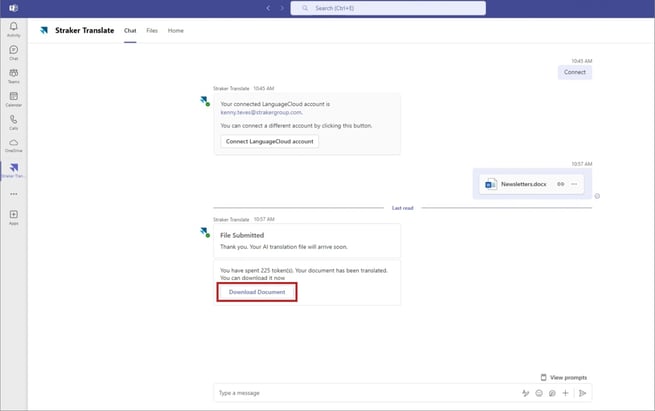Click Straker Translate avatar beside connected account message
The image size is (655, 411).
pyautogui.click(x=204, y=101)
